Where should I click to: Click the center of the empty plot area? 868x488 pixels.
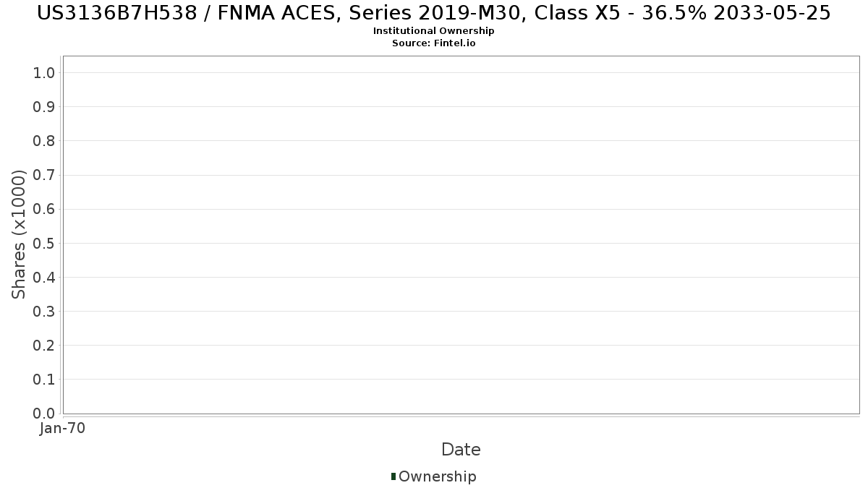click(x=461, y=235)
